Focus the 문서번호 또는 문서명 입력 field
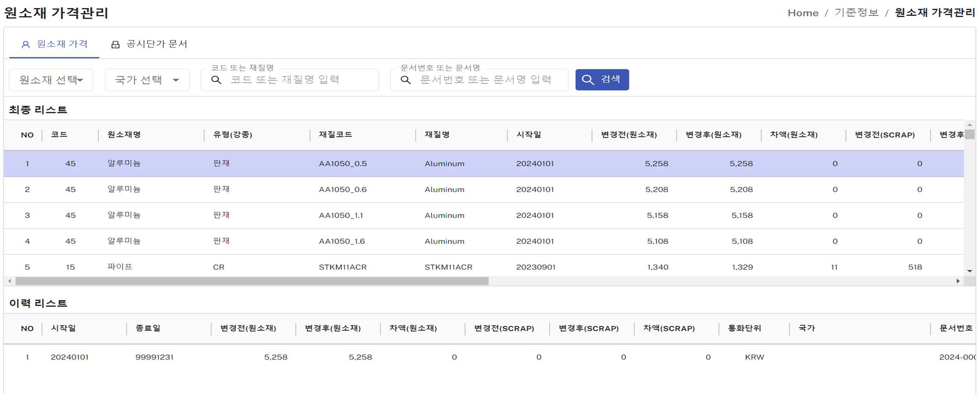Image resolution: width=980 pixels, height=395 pixels. [479, 80]
